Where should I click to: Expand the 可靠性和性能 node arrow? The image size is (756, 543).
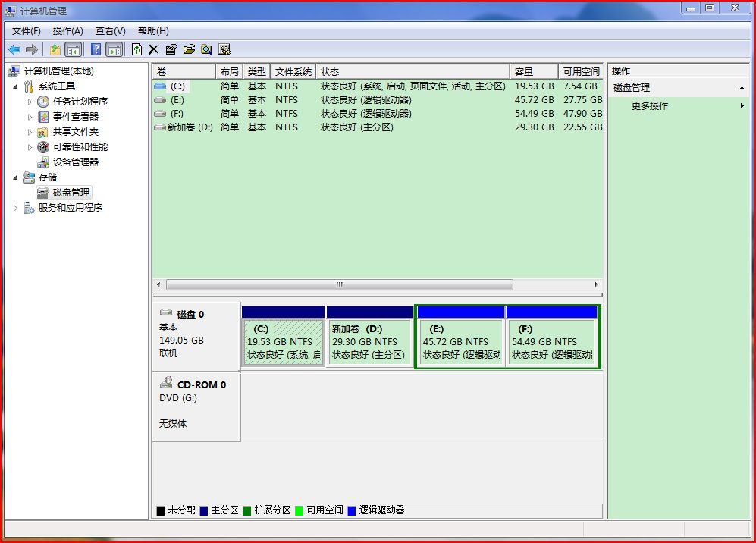tap(30, 147)
